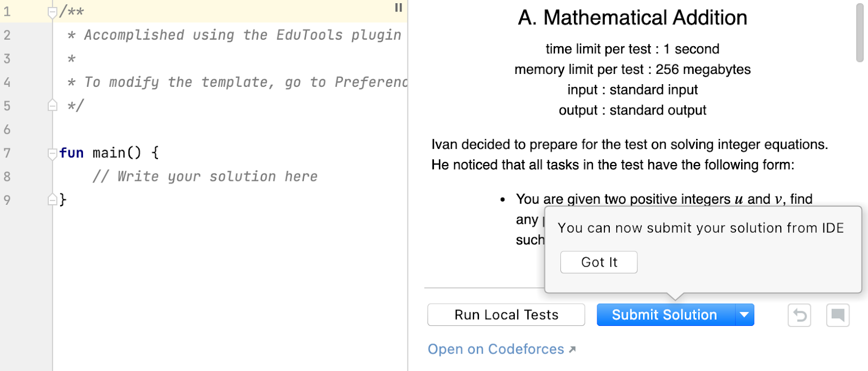Screen dimensions: 868x371
Task: Click the 'fun' keyword in the editor
Action: tap(72, 153)
